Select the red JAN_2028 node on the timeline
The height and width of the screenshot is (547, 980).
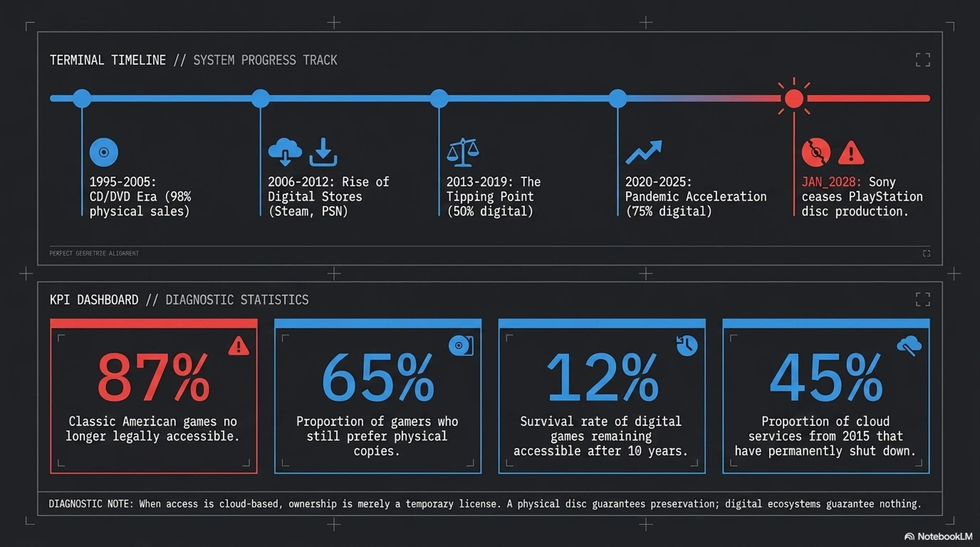coord(794,99)
